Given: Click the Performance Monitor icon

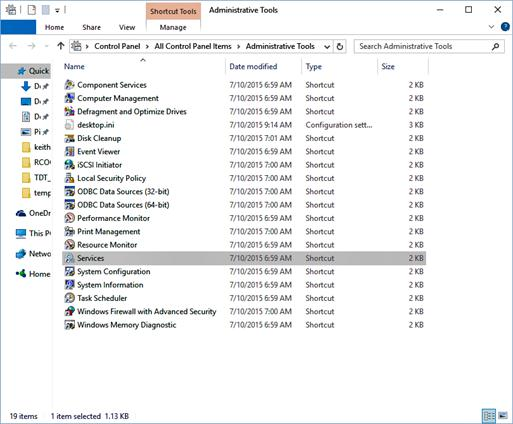Looking at the screenshot, I should (69, 218).
